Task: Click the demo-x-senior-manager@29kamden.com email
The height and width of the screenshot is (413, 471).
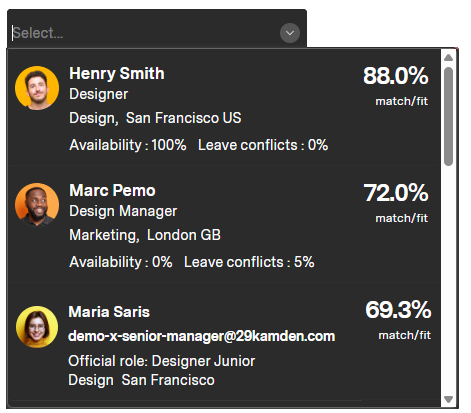Action: 202,336
